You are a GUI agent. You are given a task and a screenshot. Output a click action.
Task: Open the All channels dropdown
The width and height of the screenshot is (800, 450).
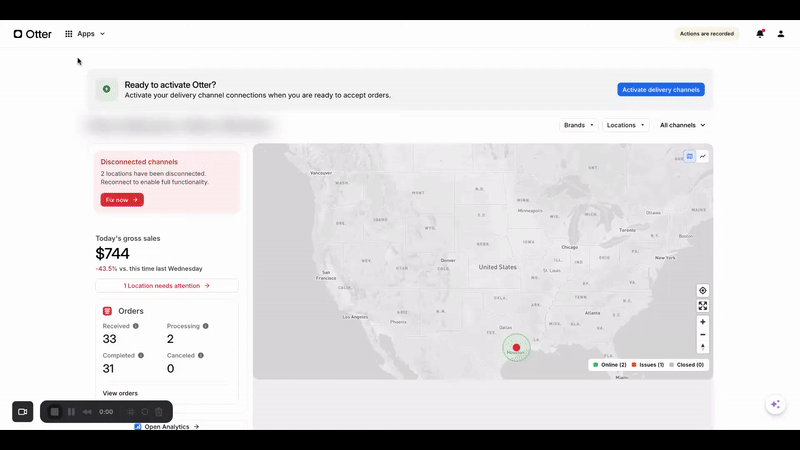point(682,125)
